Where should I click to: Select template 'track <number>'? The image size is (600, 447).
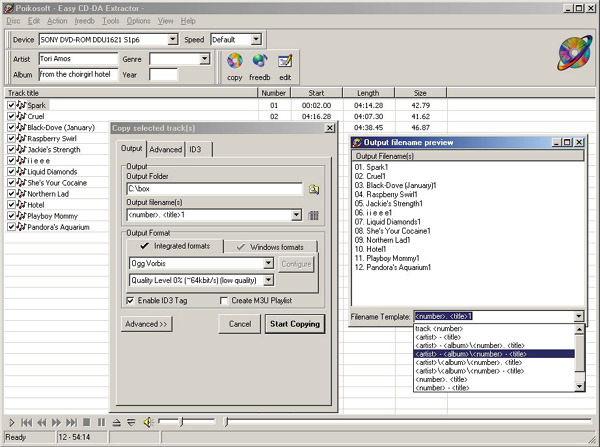tap(439, 328)
